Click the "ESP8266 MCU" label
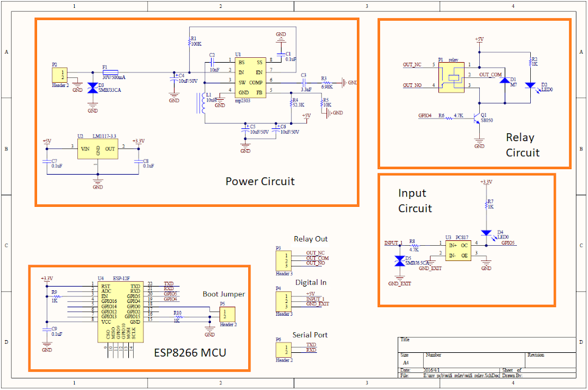 point(190,353)
